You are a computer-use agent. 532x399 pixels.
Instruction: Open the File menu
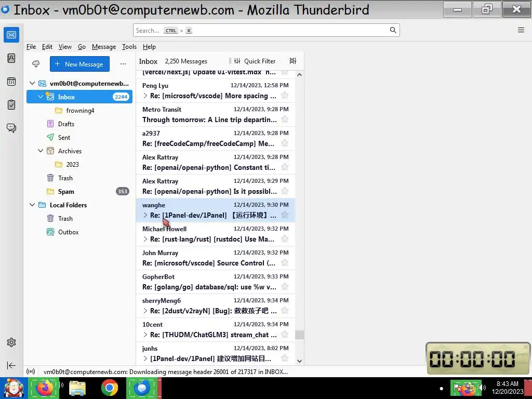(x=31, y=47)
